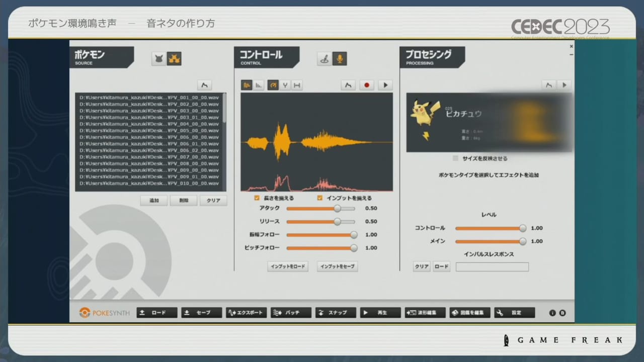
Task: Adjust the コントロール level slider
Action: (x=491, y=228)
